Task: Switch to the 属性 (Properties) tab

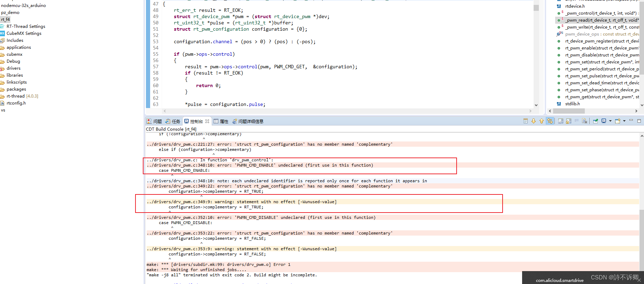Action: pos(221,121)
